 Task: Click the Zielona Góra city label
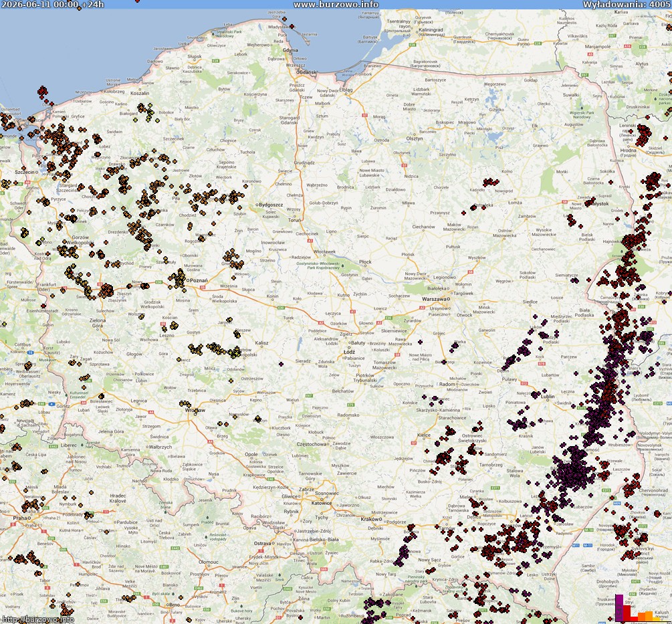tap(97, 323)
